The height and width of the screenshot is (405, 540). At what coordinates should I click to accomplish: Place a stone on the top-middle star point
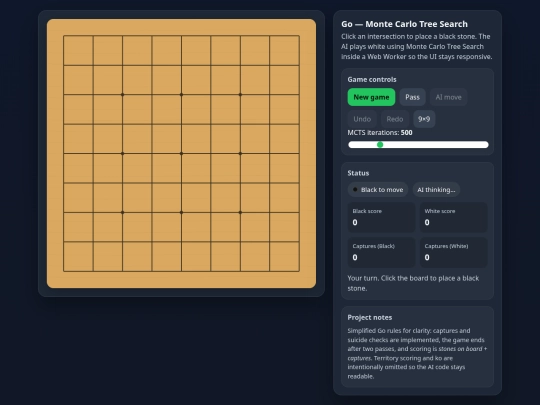[181, 94]
